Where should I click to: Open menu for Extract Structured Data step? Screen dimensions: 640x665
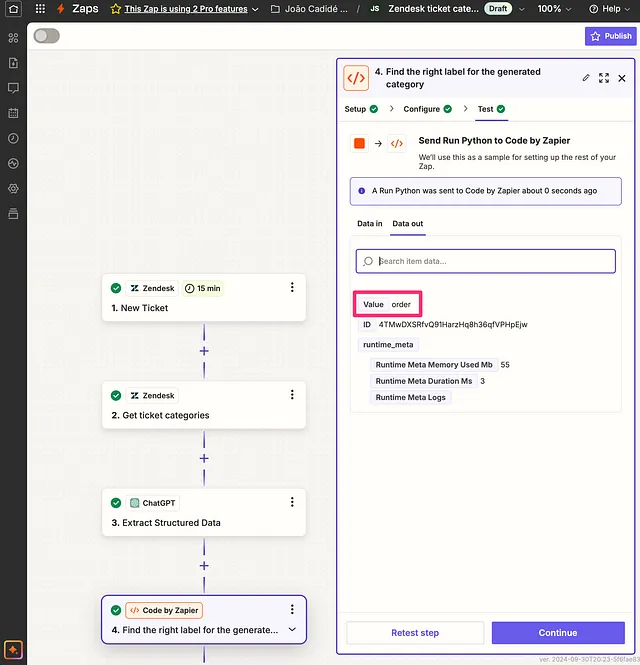tap(292, 502)
